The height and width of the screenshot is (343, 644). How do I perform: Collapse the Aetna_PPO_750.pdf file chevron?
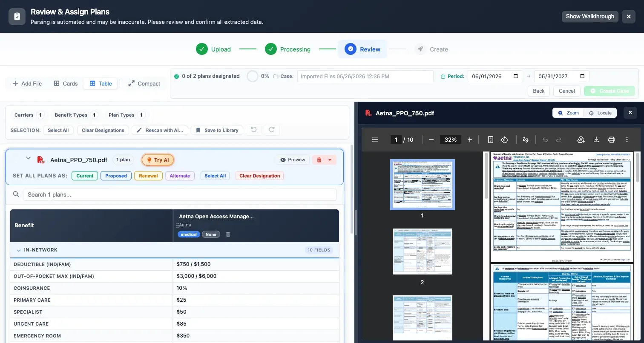[x=28, y=158]
